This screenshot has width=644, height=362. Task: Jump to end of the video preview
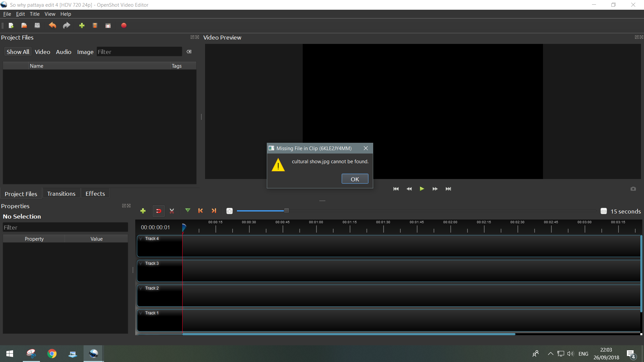pyautogui.click(x=448, y=189)
